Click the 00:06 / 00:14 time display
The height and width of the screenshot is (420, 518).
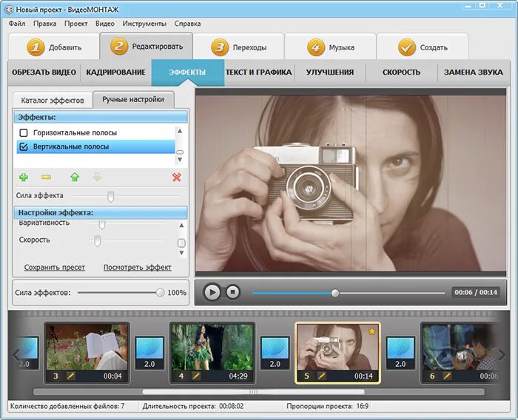(x=476, y=292)
